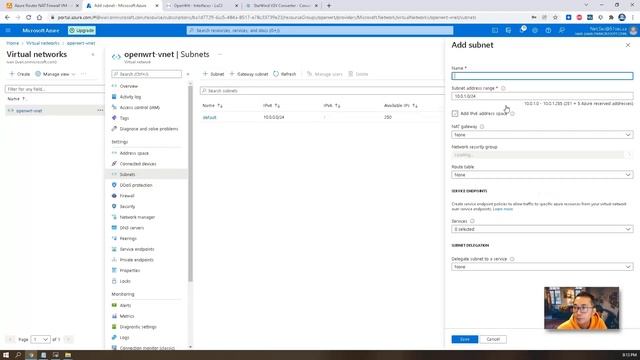Expand the NAT gateway dropdown

[542, 135]
